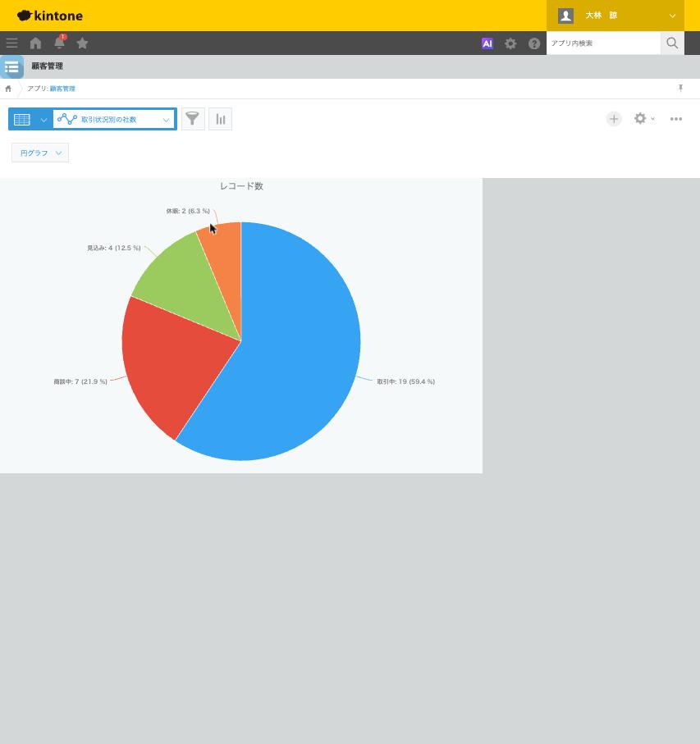Open the 円グラフ chart type dropdown
Image resolution: width=700 pixels, height=744 pixels.
[40, 153]
